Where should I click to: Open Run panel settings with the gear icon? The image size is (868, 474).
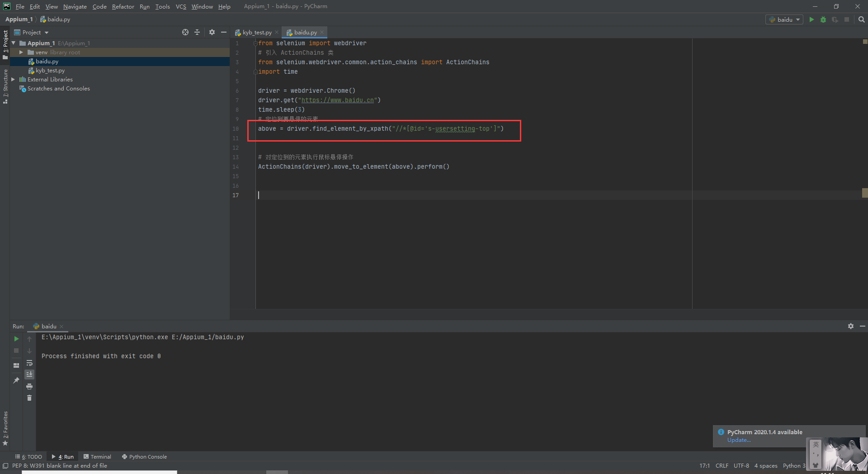[850, 326]
